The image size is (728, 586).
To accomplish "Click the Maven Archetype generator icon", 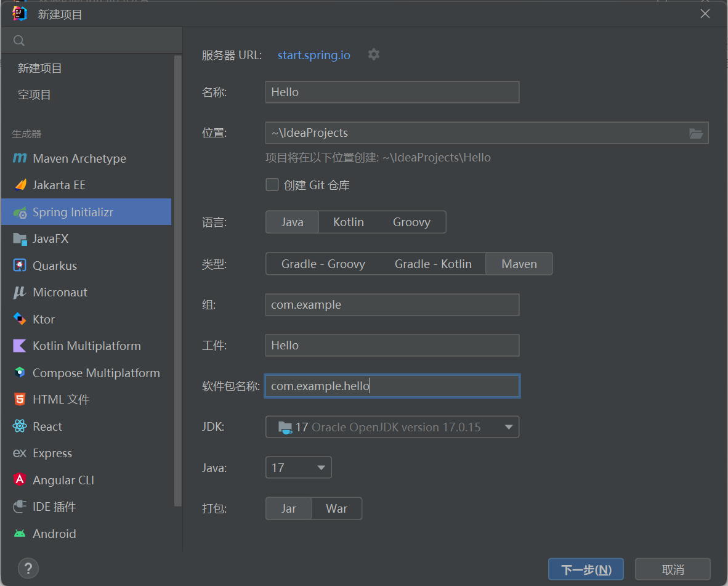I will tap(20, 158).
